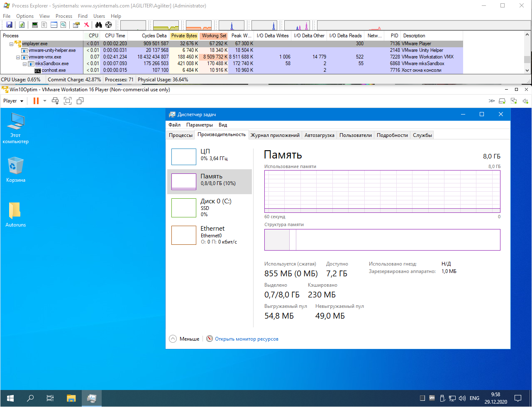532x407 pixels.
Task: Click Send Ctrl+Alt+Del icon in VMware toolbar
Action: pos(55,101)
